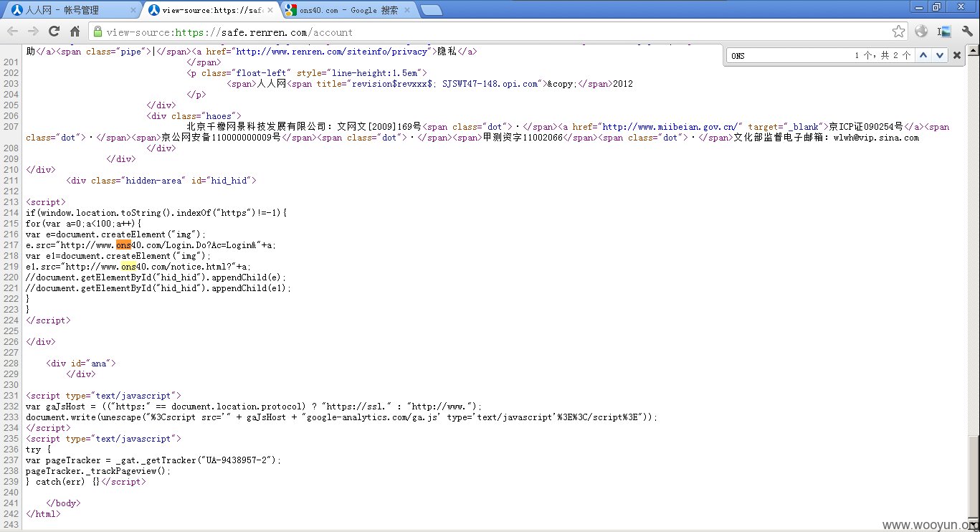
Task: Click the orange highlighted ons match on line 217
Action: (123, 245)
